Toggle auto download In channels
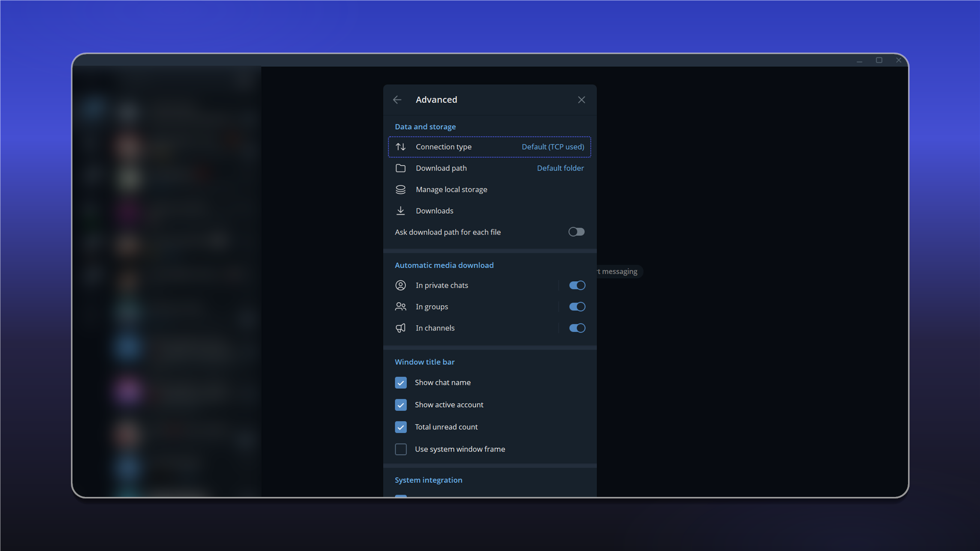 [x=577, y=328]
